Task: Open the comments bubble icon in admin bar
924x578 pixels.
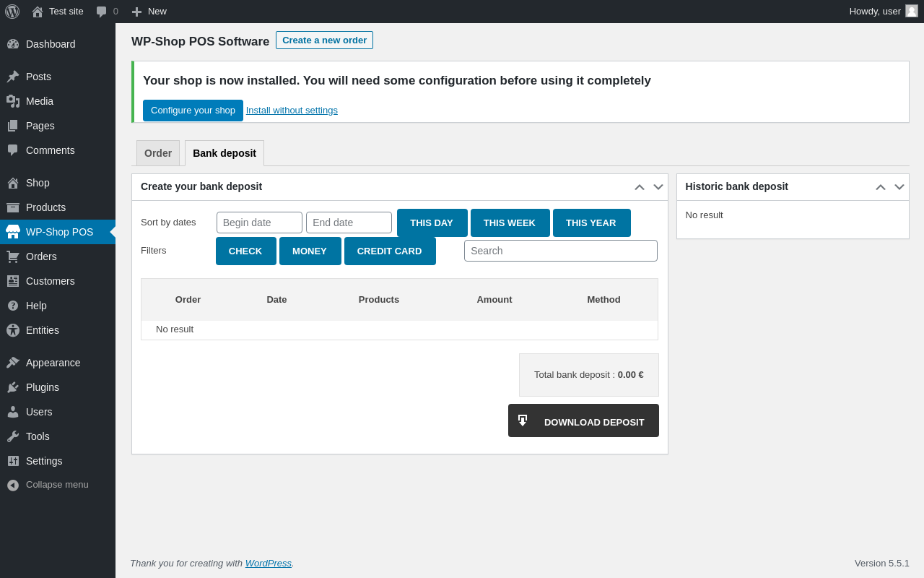Action: [x=102, y=12]
